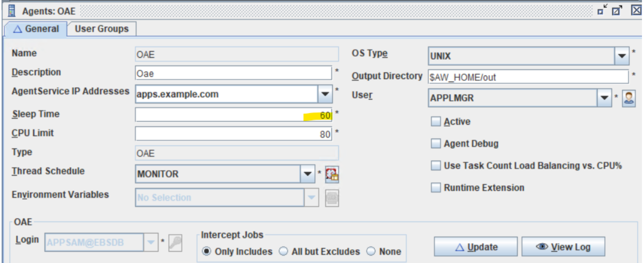Image resolution: width=644 pixels, height=263 pixels.
Task: Click the agent server icon in title bar
Action: pos(11,11)
